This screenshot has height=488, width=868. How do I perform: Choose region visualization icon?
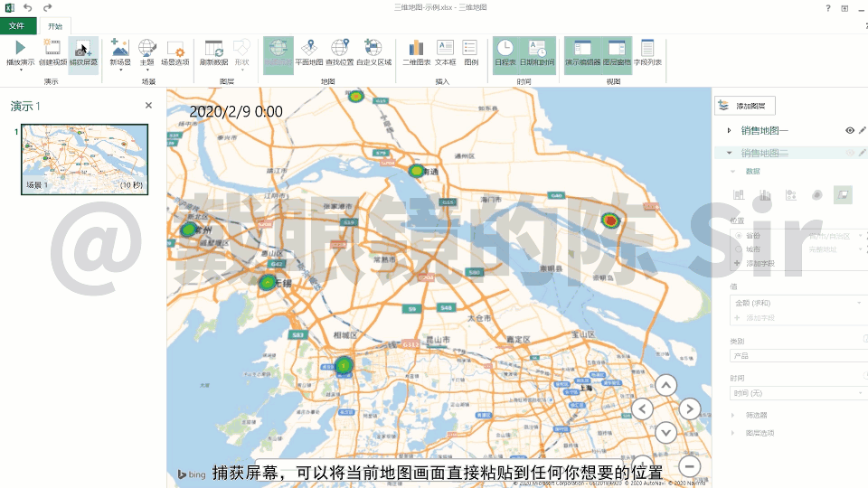[x=843, y=195]
